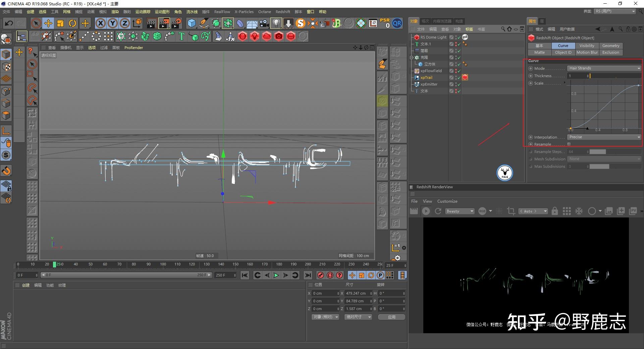This screenshot has width=644, height=349.
Task: Toggle the Interpolation animation radio dot
Action: (x=531, y=137)
